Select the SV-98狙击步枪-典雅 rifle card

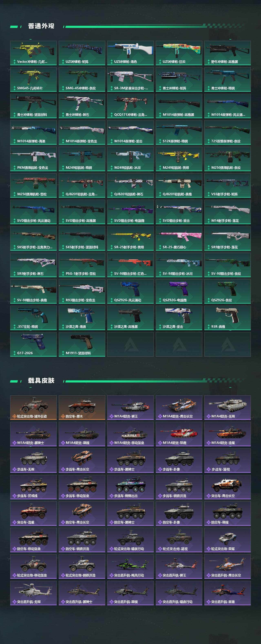tap(33, 291)
